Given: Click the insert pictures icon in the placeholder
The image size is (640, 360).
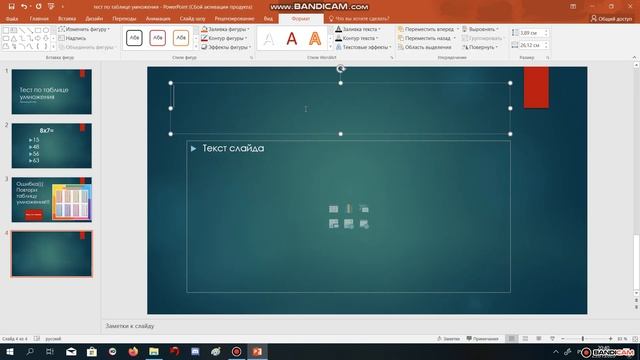Looking at the screenshot, I should point(333,224).
